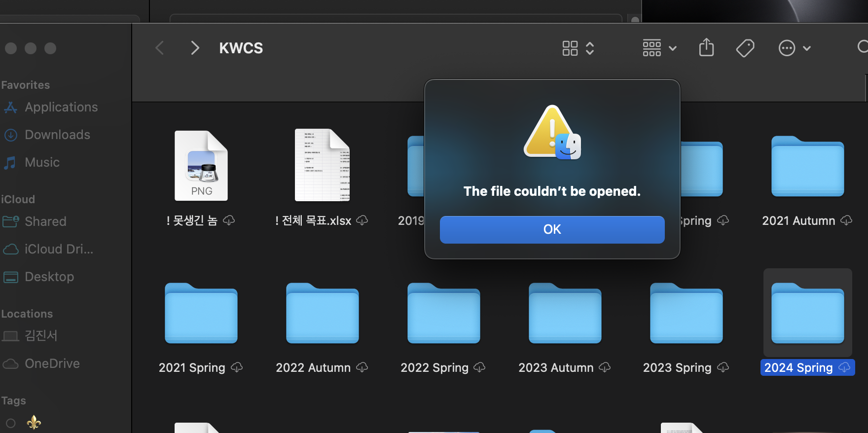Go back to the previous folder
This screenshot has height=433, width=868.
[x=160, y=48]
